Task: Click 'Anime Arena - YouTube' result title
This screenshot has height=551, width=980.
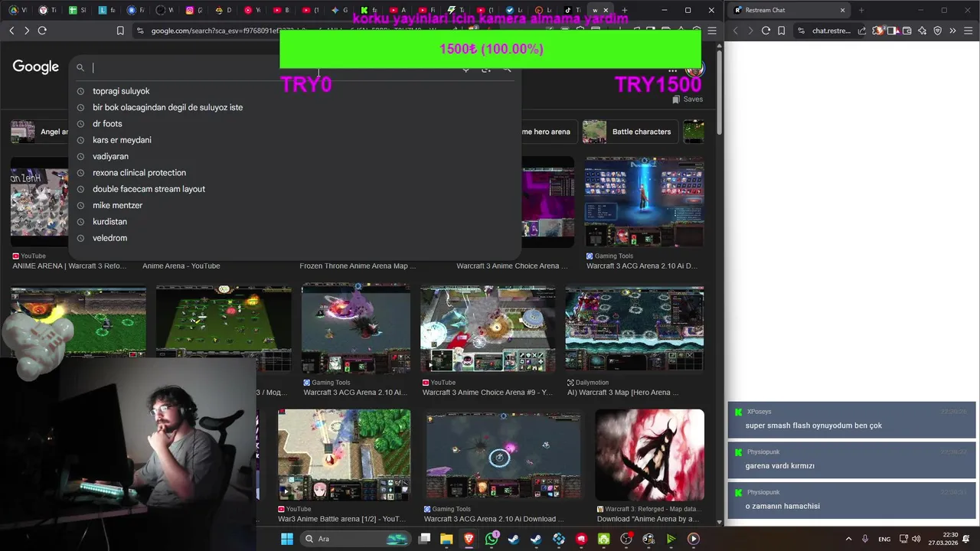Action: [181, 266]
